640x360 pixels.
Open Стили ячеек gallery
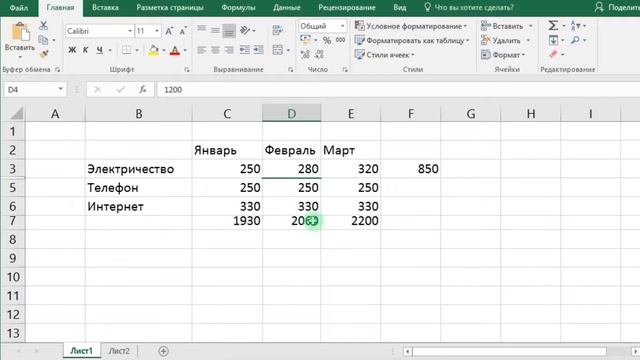tap(384, 55)
